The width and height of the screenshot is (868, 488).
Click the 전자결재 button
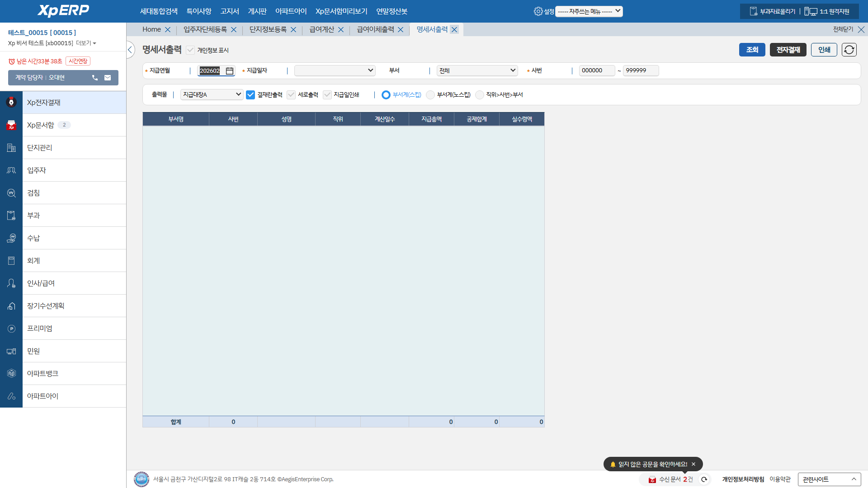point(788,50)
